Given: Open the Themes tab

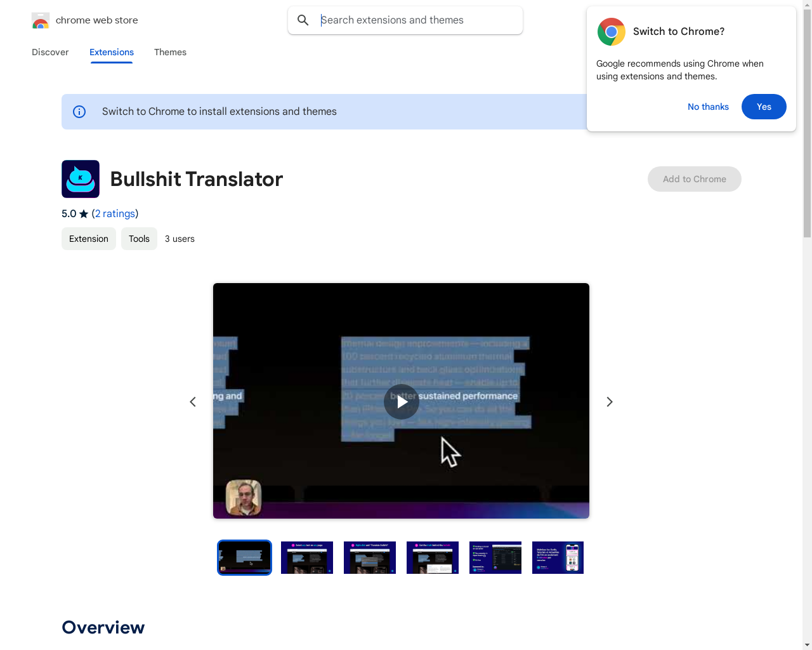Looking at the screenshot, I should (x=170, y=52).
